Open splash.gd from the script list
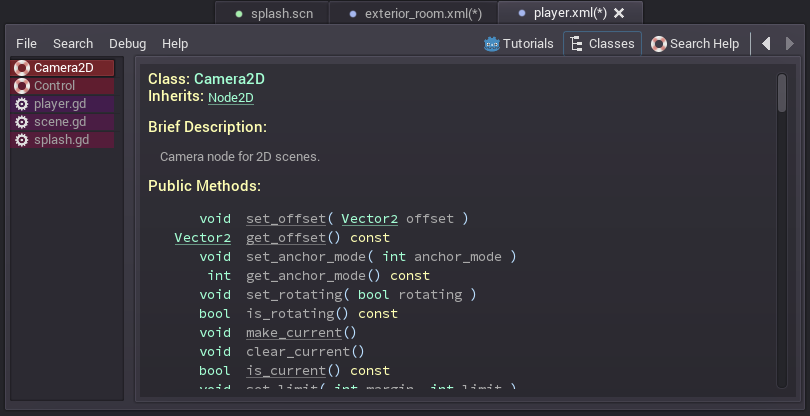The width and height of the screenshot is (810, 416). coord(61,140)
